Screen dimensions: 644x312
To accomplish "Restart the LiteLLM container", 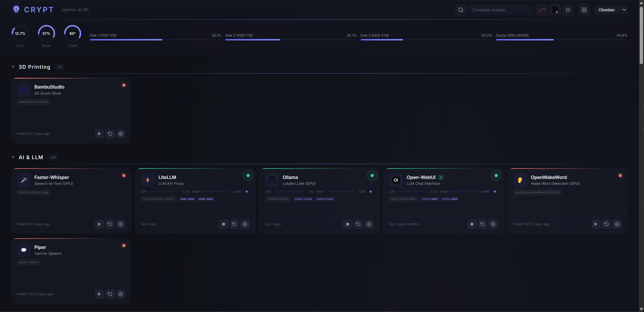I will pyautogui.click(x=234, y=224).
